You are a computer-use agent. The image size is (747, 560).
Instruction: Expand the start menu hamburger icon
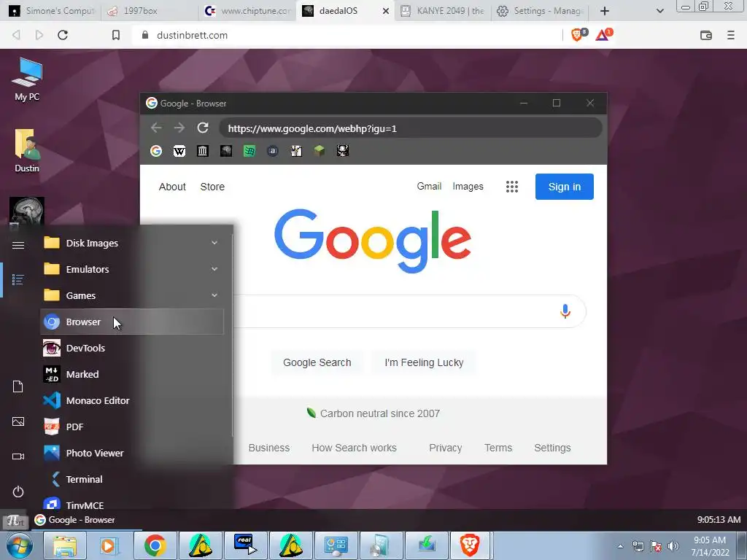click(18, 245)
